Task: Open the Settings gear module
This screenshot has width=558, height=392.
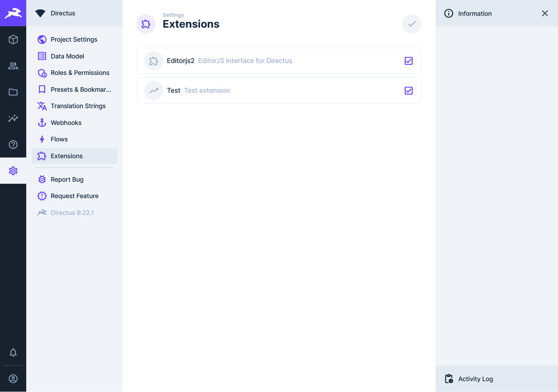Action: (13, 170)
